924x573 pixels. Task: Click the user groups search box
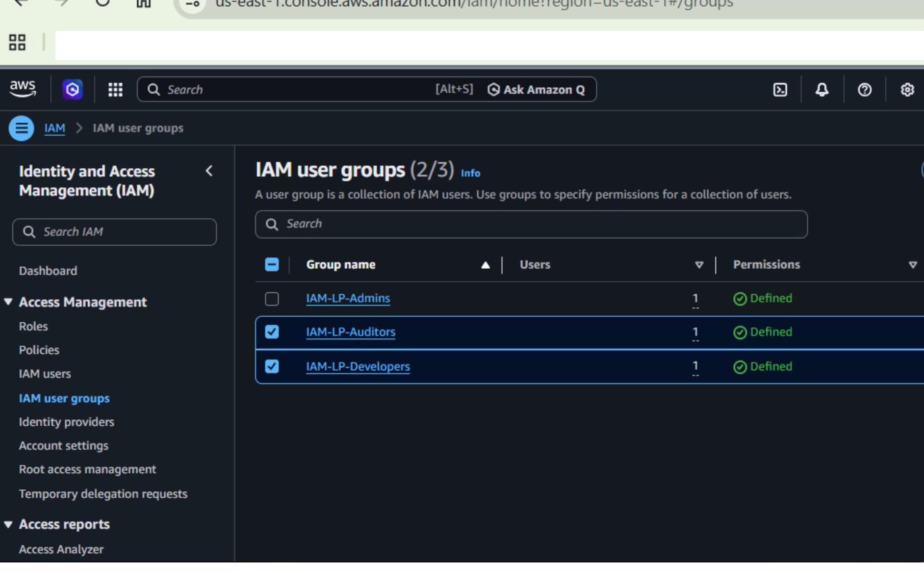click(531, 224)
